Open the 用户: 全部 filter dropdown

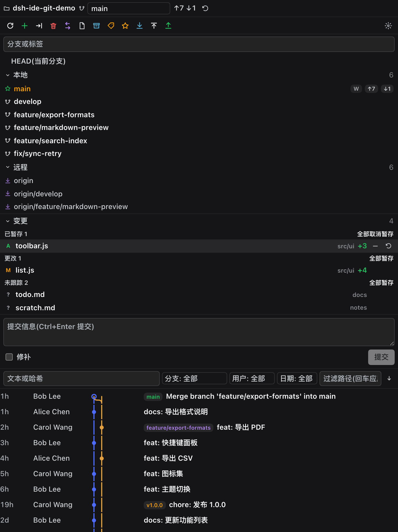pos(252,379)
